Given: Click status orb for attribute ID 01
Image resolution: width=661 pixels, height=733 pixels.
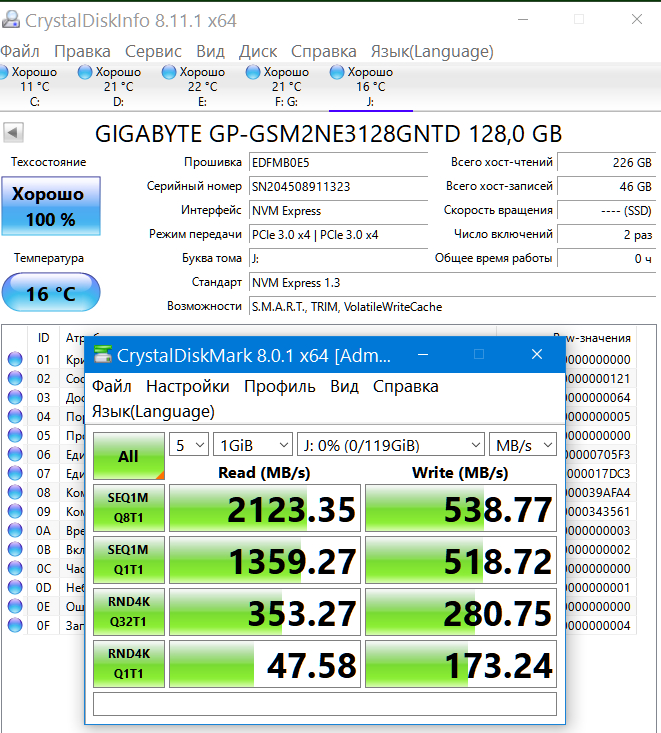Looking at the screenshot, I should [x=15, y=359].
